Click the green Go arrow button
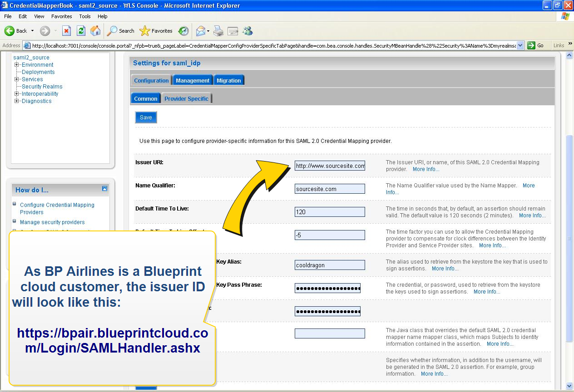The width and height of the screenshot is (574, 392). coord(535,45)
